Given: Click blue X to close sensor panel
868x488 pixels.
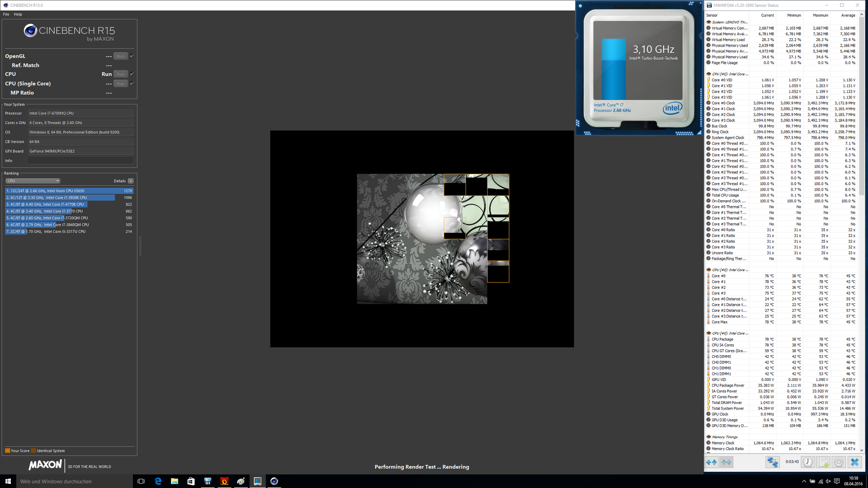Looking at the screenshot, I should coord(854,462).
